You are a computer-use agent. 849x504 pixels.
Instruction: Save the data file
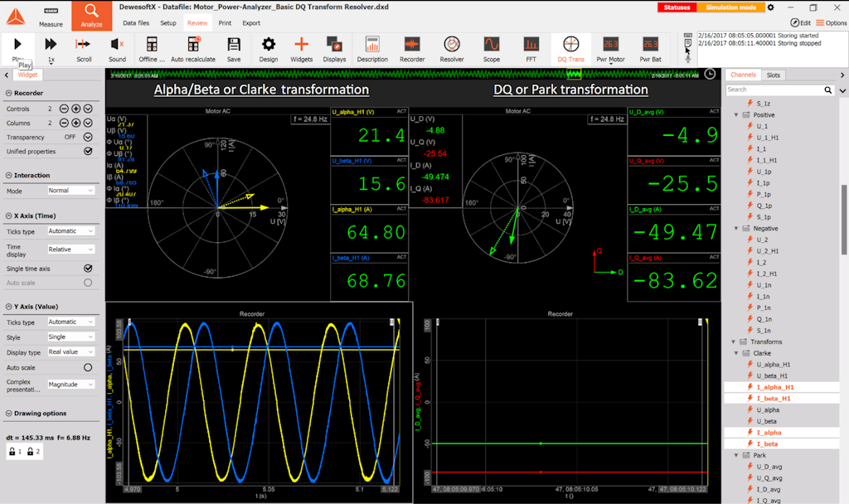coord(234,49)
